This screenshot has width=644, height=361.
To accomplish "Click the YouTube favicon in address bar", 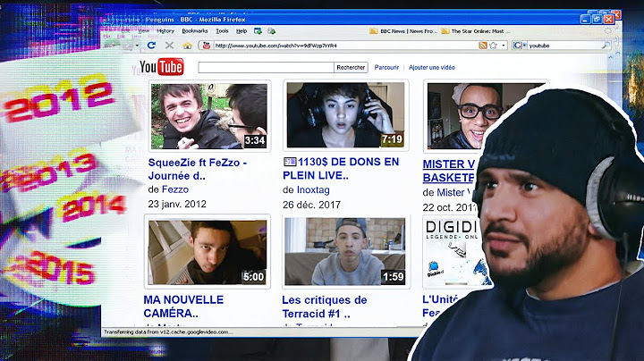I will [x=207, y=46].
